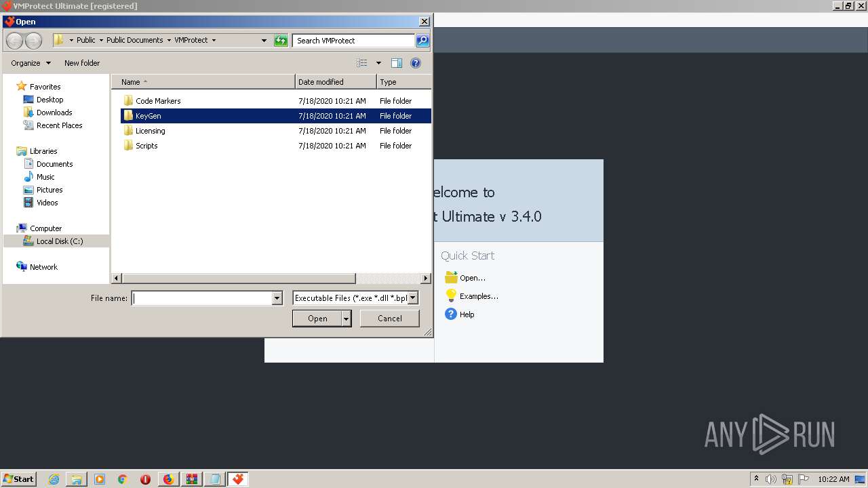Change the view layout icon
Viewport: 868px width, 488px height.
coord(362,63)
